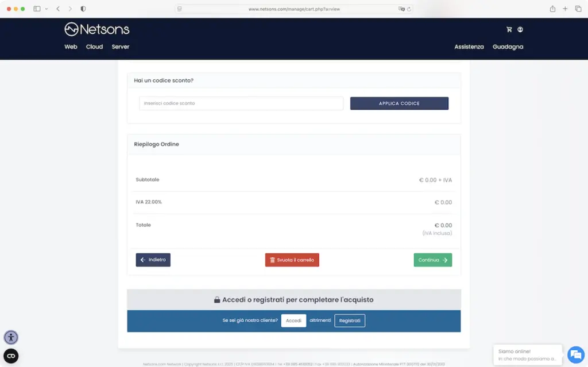This screenshot has height=367, width=588.
Task: Click the Registrati button
Action: (x=350, y=320)
